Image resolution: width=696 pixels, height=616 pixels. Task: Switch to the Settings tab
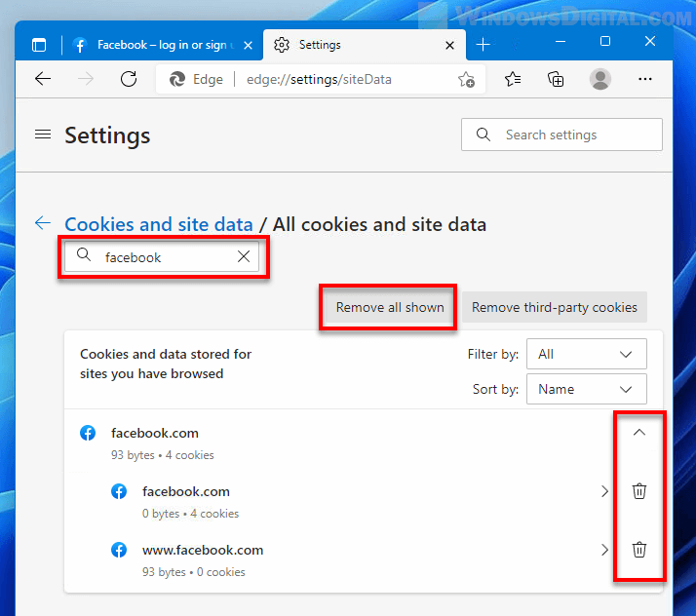(x=364, y=45)
